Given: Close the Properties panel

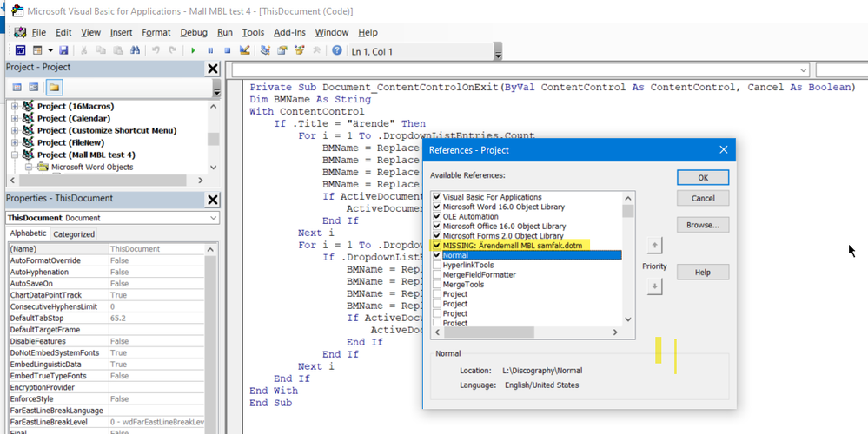Looking at the screenshot, I should click(x=213, y=199).
